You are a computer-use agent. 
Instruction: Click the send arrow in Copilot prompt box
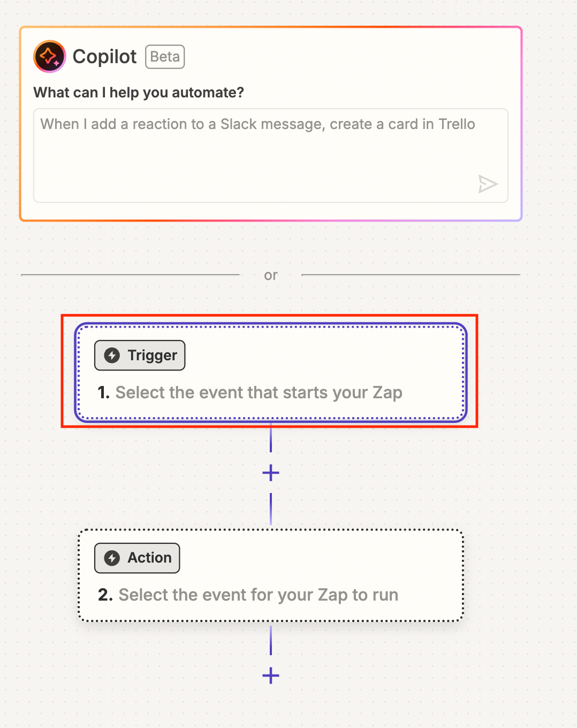(x=488, y=184)
